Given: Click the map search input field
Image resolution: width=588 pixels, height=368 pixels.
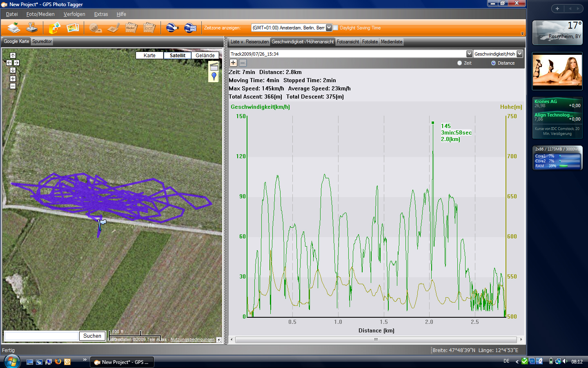Looking at the screenshot, I should tap(41, 336).
